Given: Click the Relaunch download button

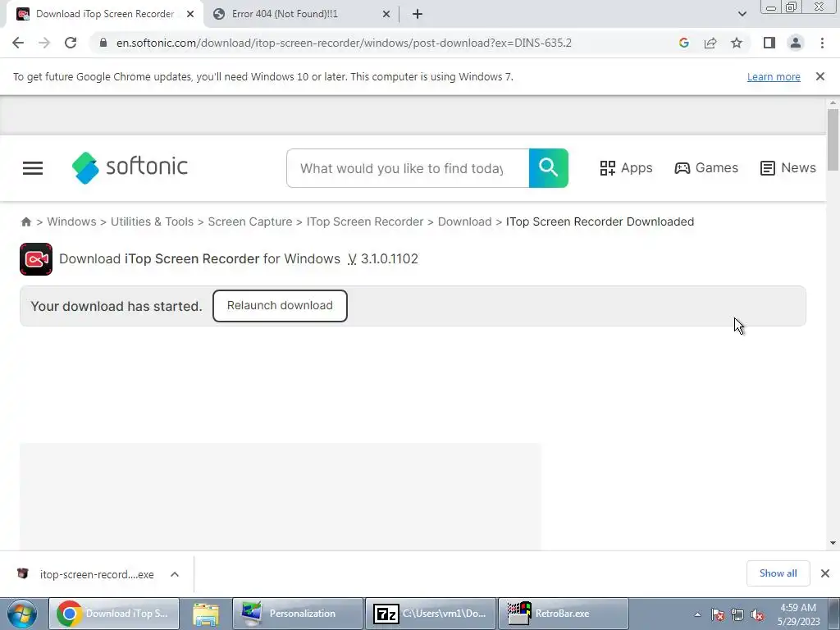Looking at the screenshot, I should pos(280,306).
